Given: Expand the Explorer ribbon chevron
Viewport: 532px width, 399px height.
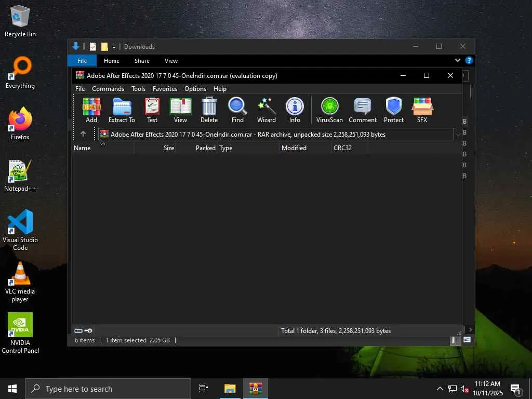Looking at the screenshot, I should coord(457,60).
